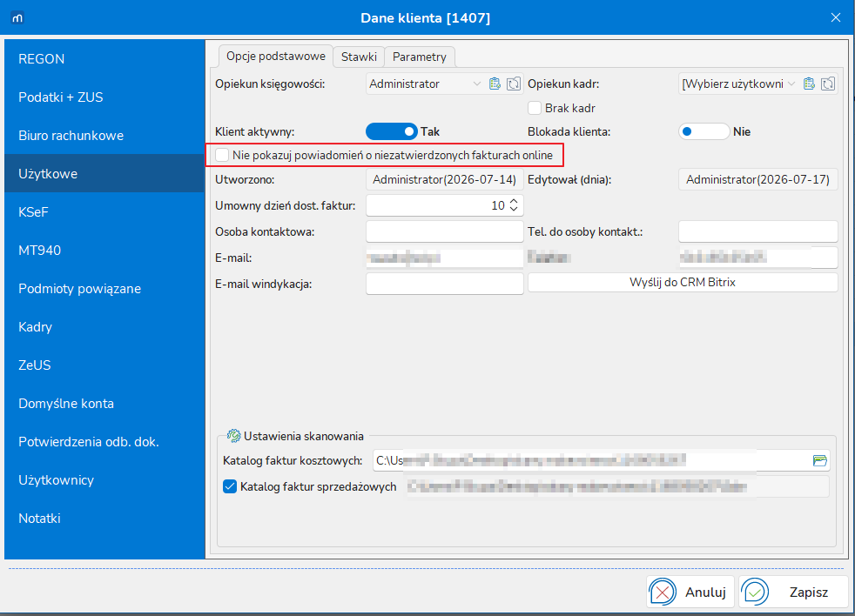Decrease Umowny dzień dost. faktur value
855x616 pixels.
pos(514,210)
